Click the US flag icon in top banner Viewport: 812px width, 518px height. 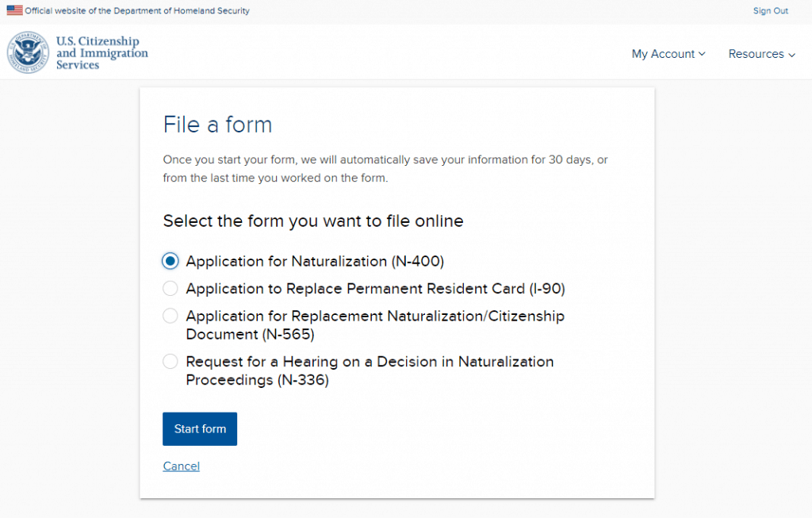(x=14, y=11)
